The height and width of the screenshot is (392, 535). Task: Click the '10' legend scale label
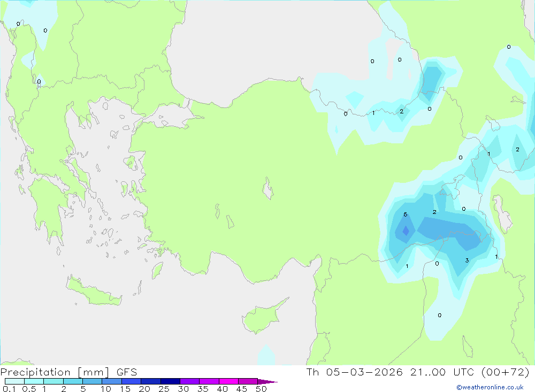(x=105, y=389)
